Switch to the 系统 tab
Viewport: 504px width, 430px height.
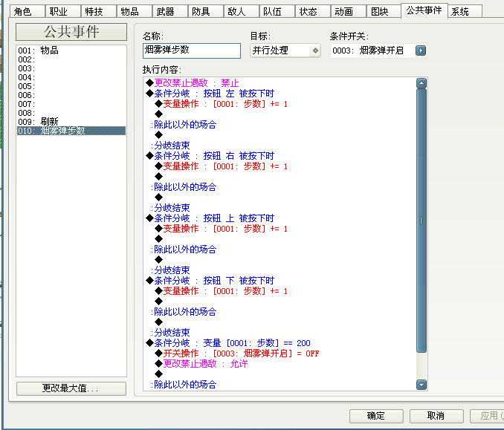tap(465, 12)
